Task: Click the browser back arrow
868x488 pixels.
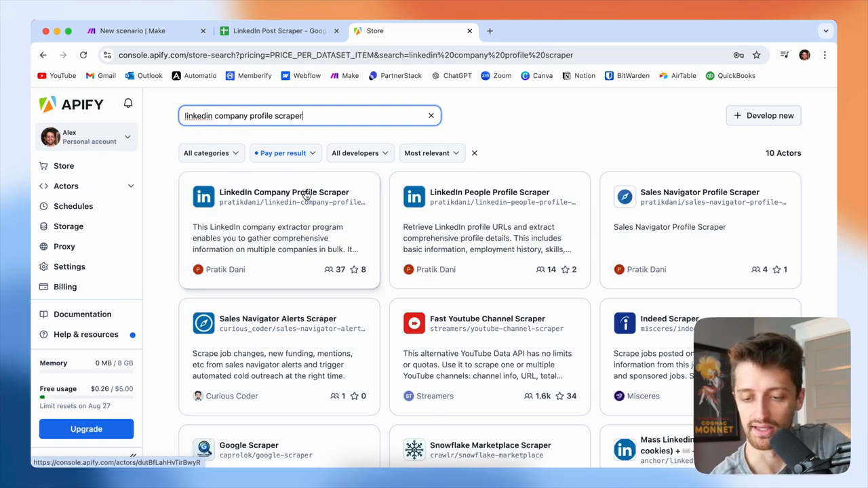Action: [43, 55]
